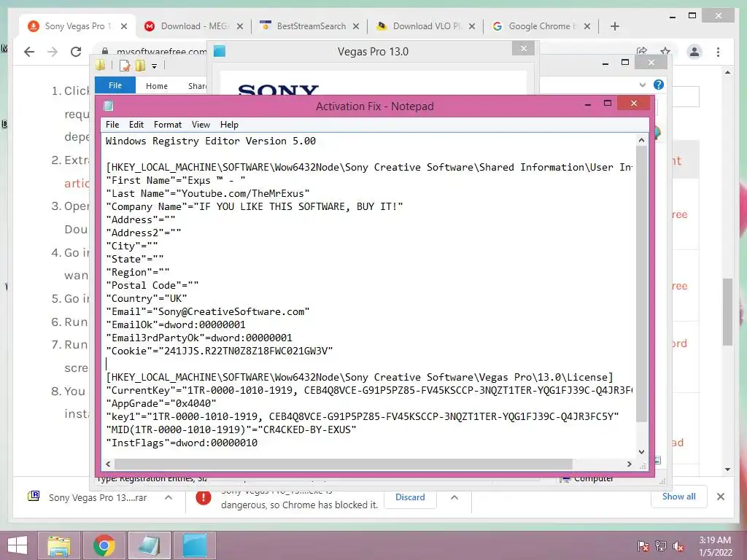This screenshot has height=560, width=747.
Task: Click Explorer help question mark icon
Action: (x=659, y=85)
